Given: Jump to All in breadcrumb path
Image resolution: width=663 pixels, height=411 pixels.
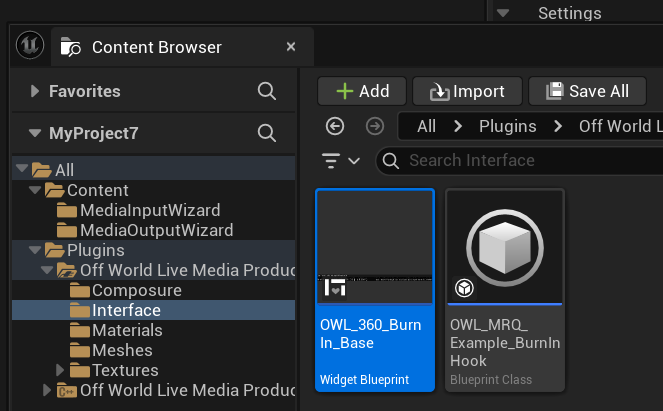Looking at the screenshot, I should point(426,126).
